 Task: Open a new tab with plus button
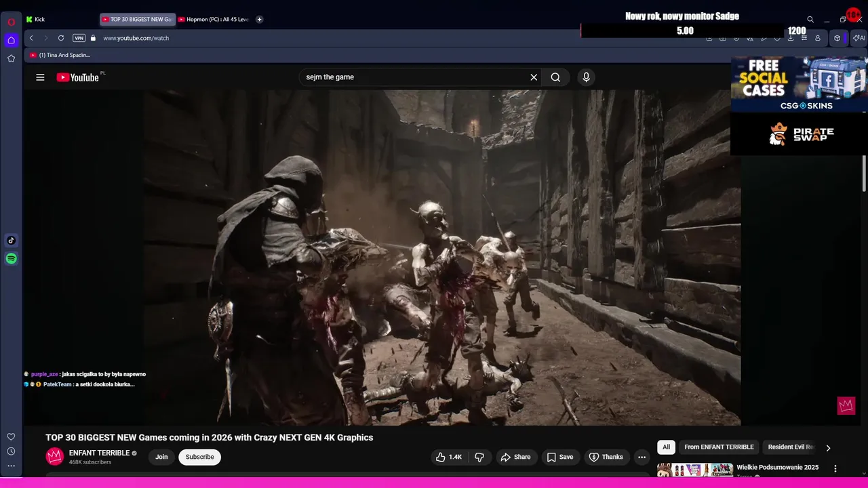tap(259, 19)
